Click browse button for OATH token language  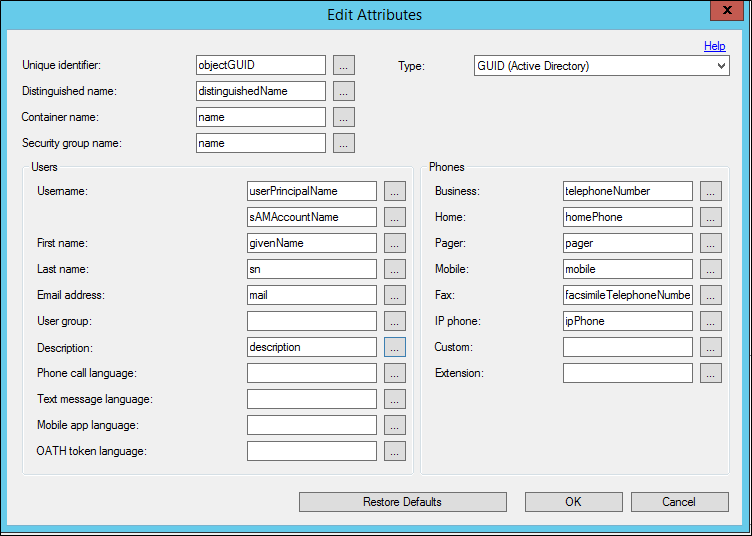pos(395,451)
